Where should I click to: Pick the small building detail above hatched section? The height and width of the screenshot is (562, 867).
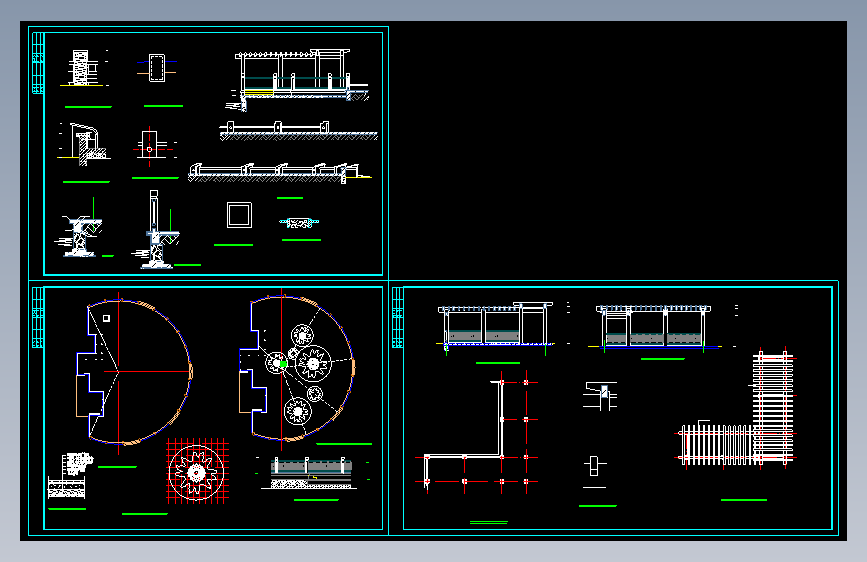77,464
